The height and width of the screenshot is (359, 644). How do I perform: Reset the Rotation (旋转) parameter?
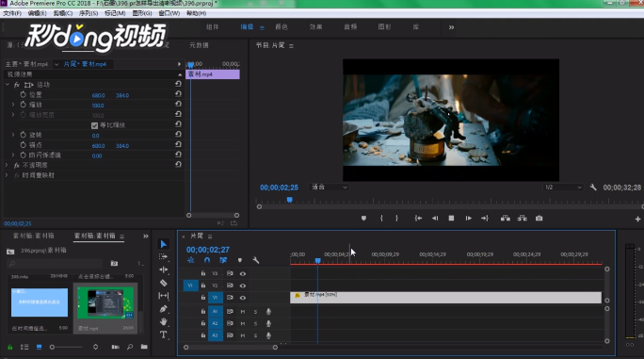178,134
